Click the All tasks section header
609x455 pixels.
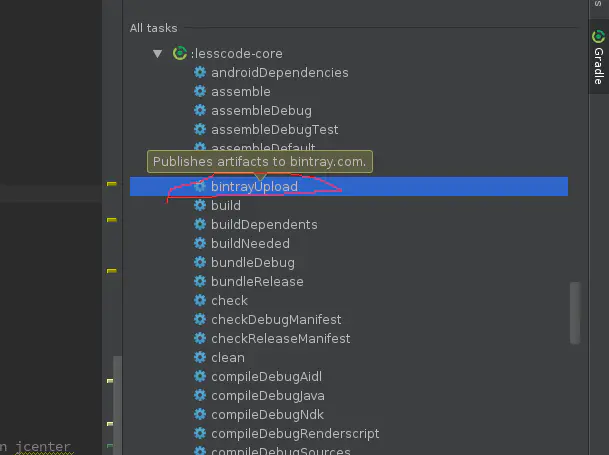pos(153,28)
